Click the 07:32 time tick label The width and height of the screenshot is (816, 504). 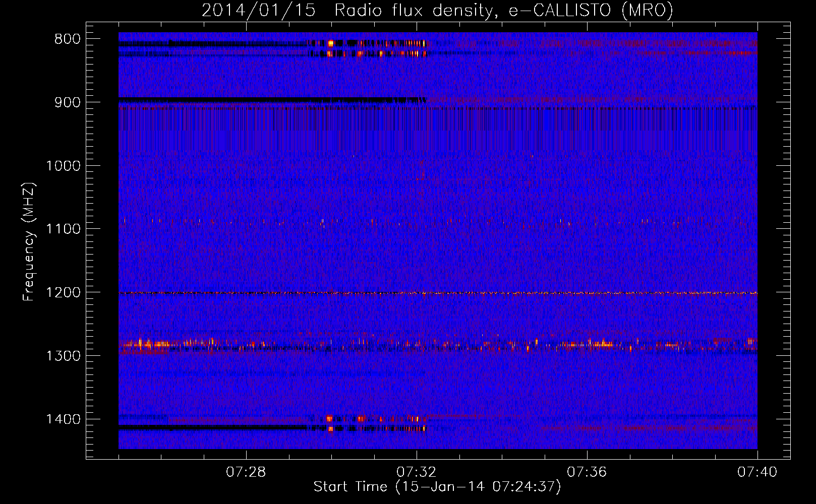click(x=417, y=472)
